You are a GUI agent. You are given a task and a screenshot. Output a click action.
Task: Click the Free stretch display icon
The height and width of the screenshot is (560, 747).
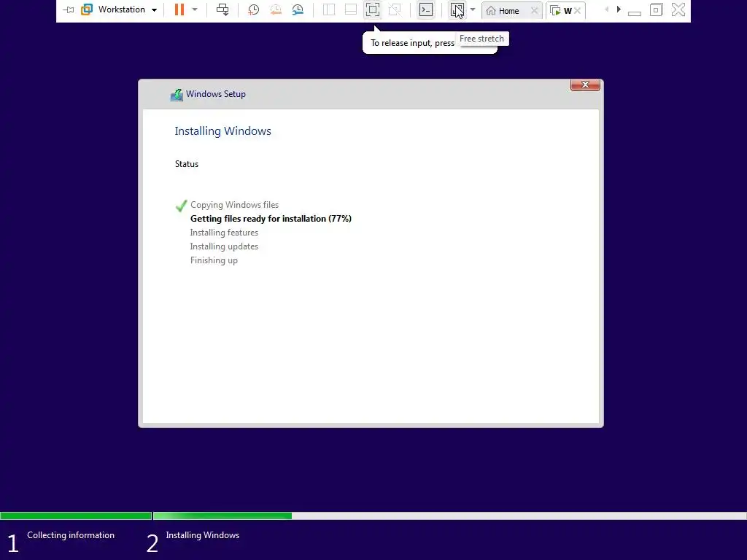[457, 9]
